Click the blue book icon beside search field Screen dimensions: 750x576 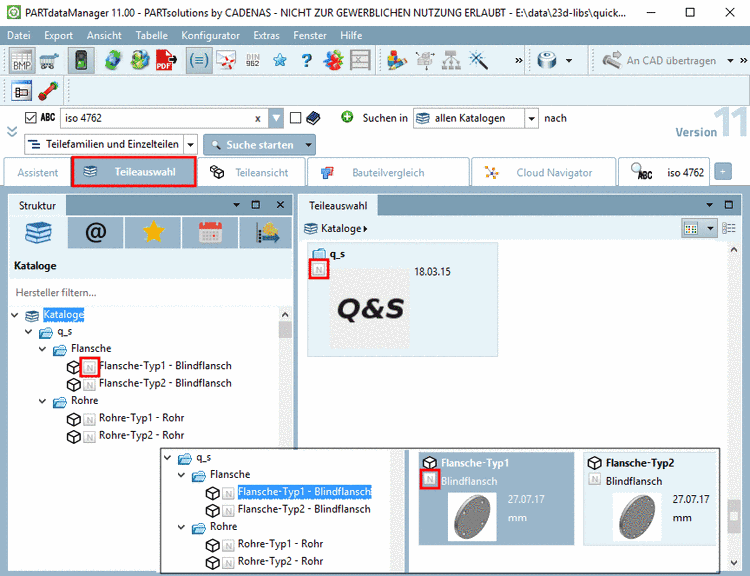tap(313, 118)
